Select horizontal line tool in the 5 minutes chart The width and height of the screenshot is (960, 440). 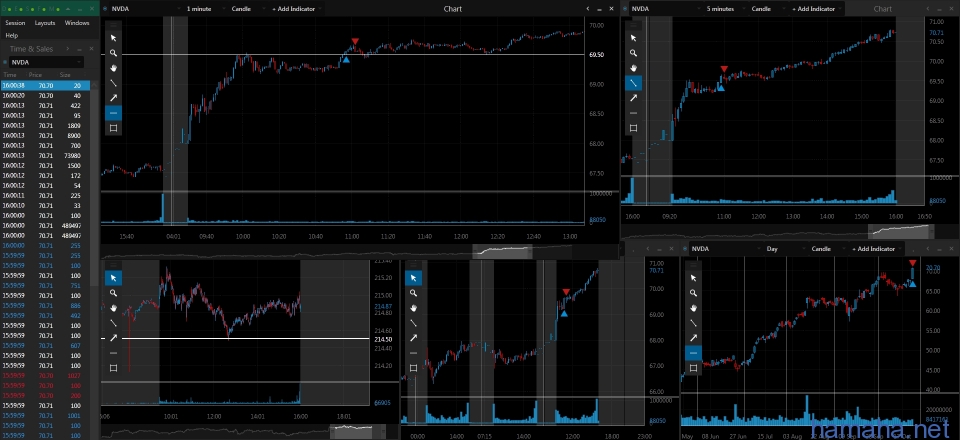pyautogui.click(x=634, y=113)
